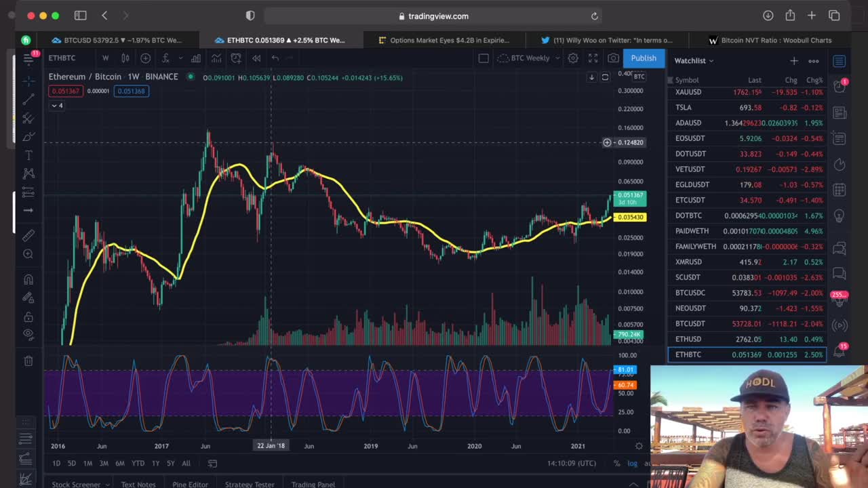
Task: Click the create alert clock icon
Action: tap(236, 58)
